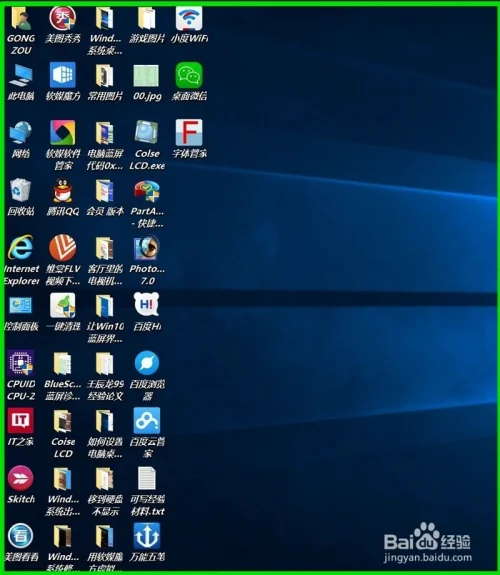This screenshot has width=500, height=575.
Task: Click the 游戏图片 folder
Action: pyautogui.click(x=146, y=18)
